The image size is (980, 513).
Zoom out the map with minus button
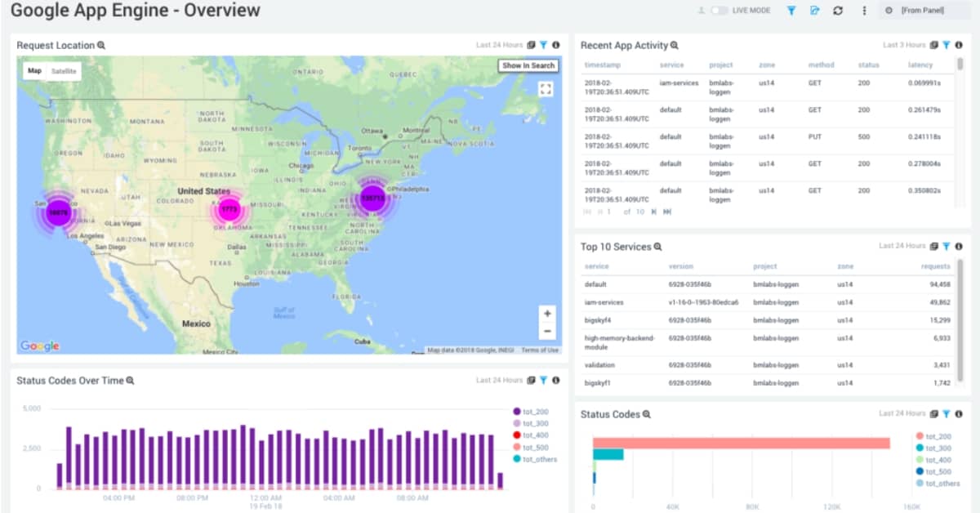(x=548, y=331)
